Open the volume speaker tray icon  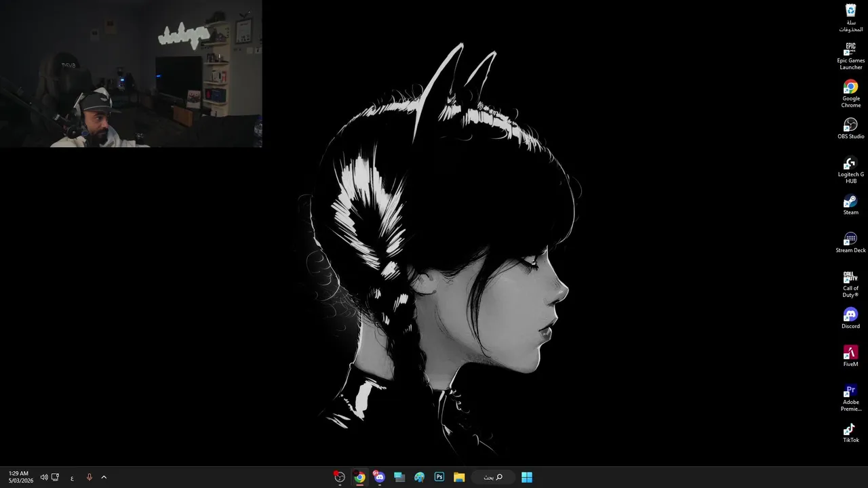coord(44,477)
